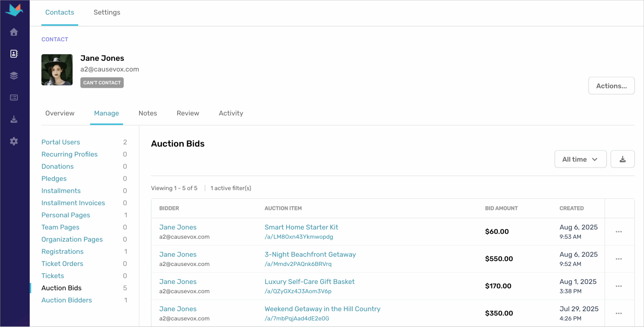The height and width of the screenshot is (327, 644).
Task: Open row menu for Smart Home Starter Kit
Action: (x=619, y=232)
